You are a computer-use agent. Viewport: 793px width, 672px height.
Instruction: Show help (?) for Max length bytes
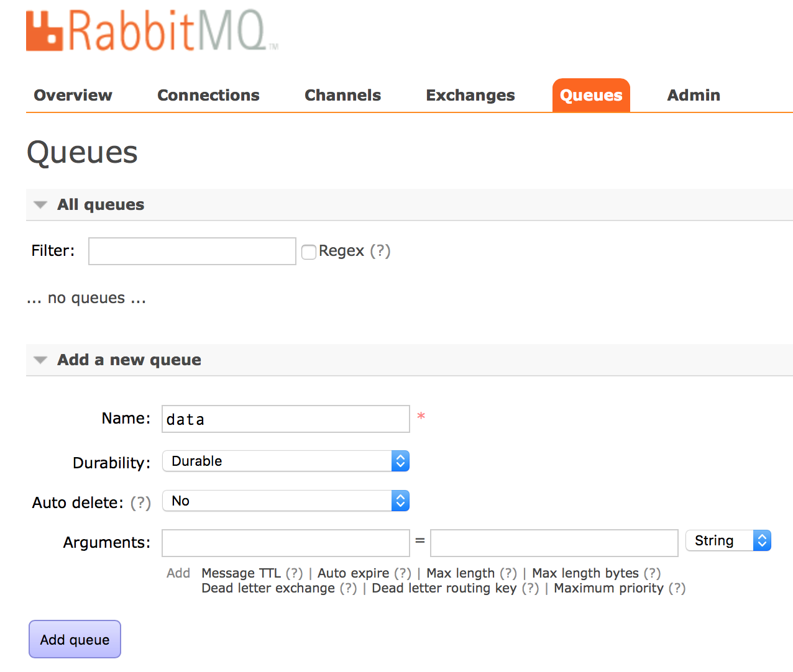(652, 573)
